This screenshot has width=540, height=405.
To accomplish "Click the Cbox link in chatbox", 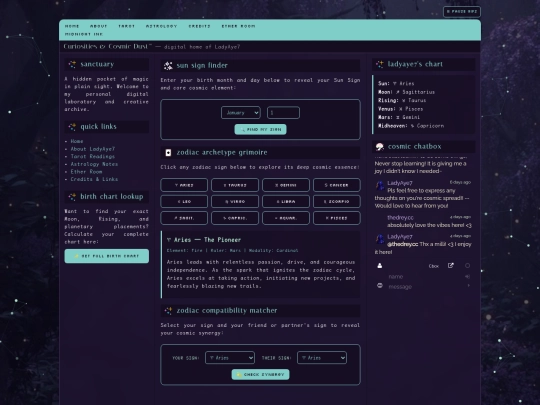I will click(x=434, y=266).
